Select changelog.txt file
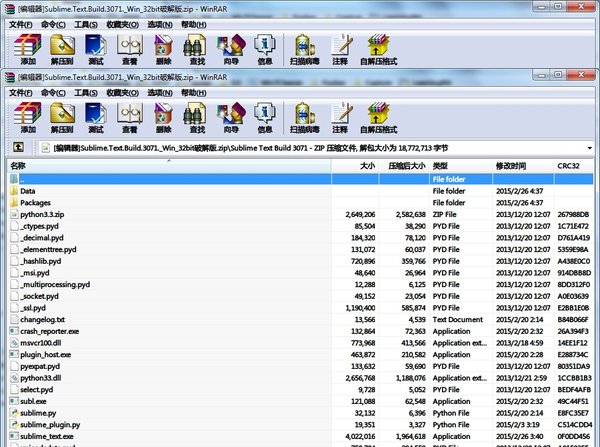Viewport: 600px width, 447px height. click(301, 319)
